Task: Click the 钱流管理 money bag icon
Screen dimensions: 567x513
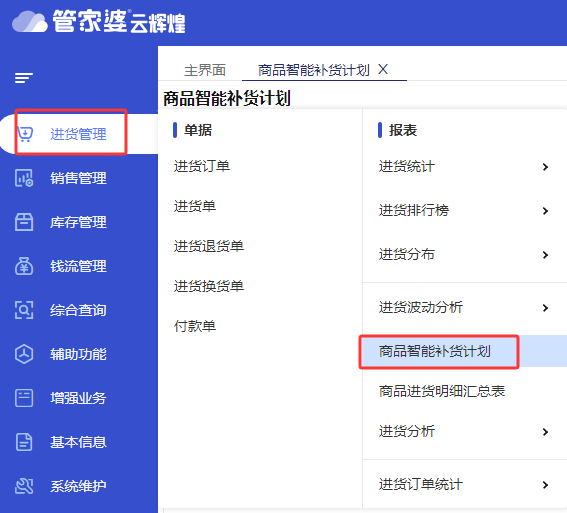Action: [24, 266]
